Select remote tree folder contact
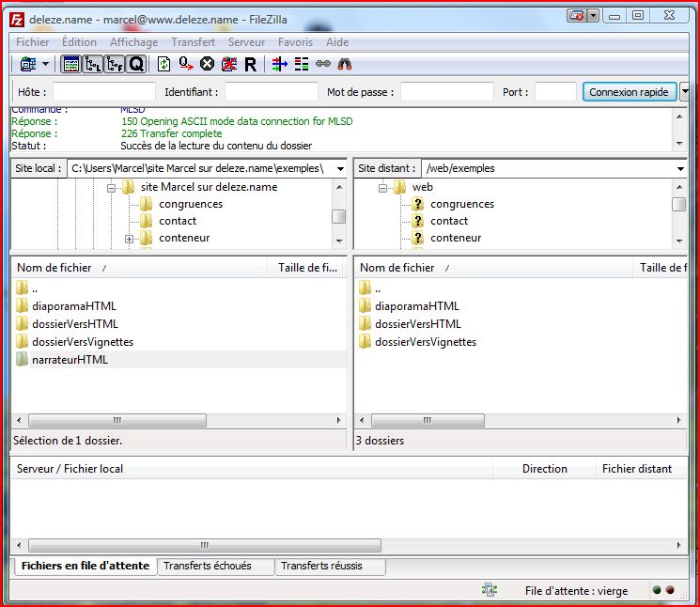The height and width of the screenshot is (607, 700). pos(449,221)
